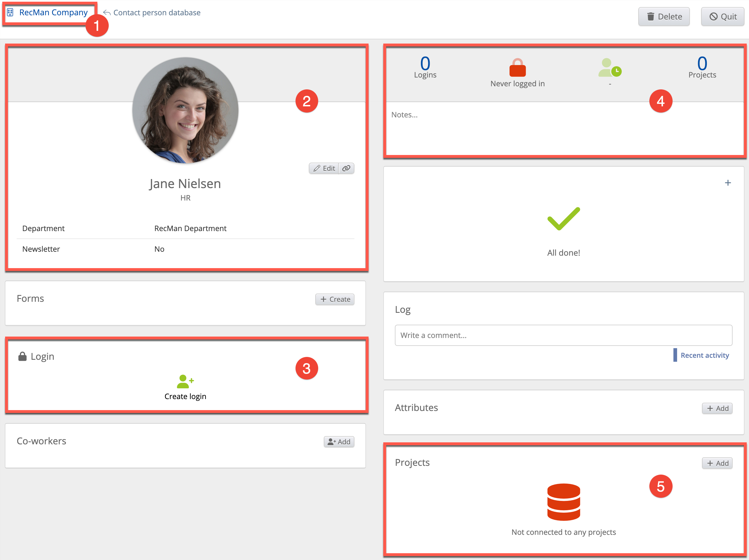The image size is (749, 560).
Task: Open the RecMan Company link
Action: click(x=53, y=12)
